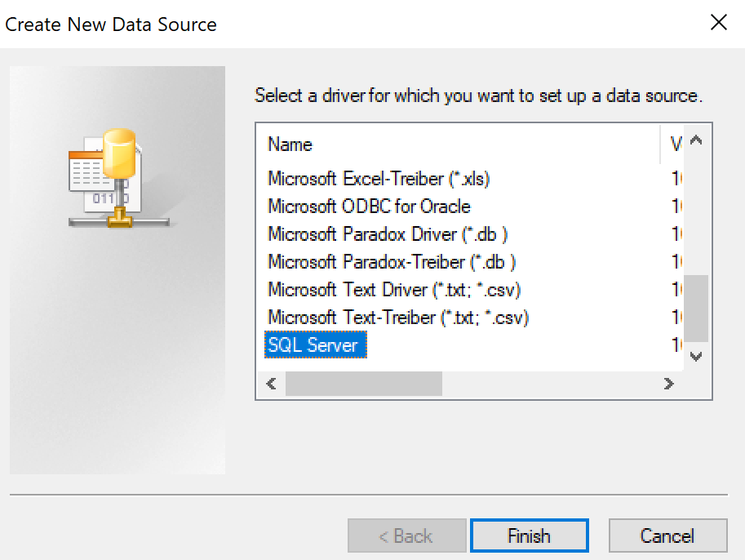Select the SQL Server driver
The height and width of the screenshot is (560, 745).
pyautogui.click(x=316, y=344)
